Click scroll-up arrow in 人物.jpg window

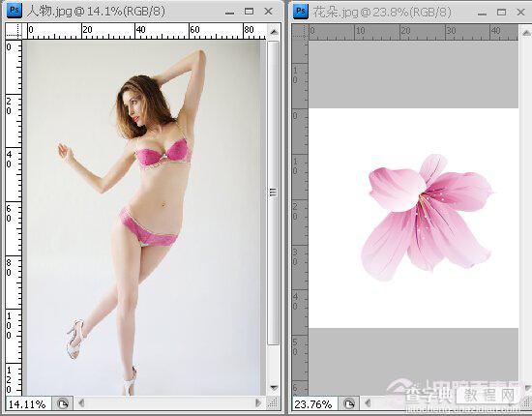[x=274, y=33]
